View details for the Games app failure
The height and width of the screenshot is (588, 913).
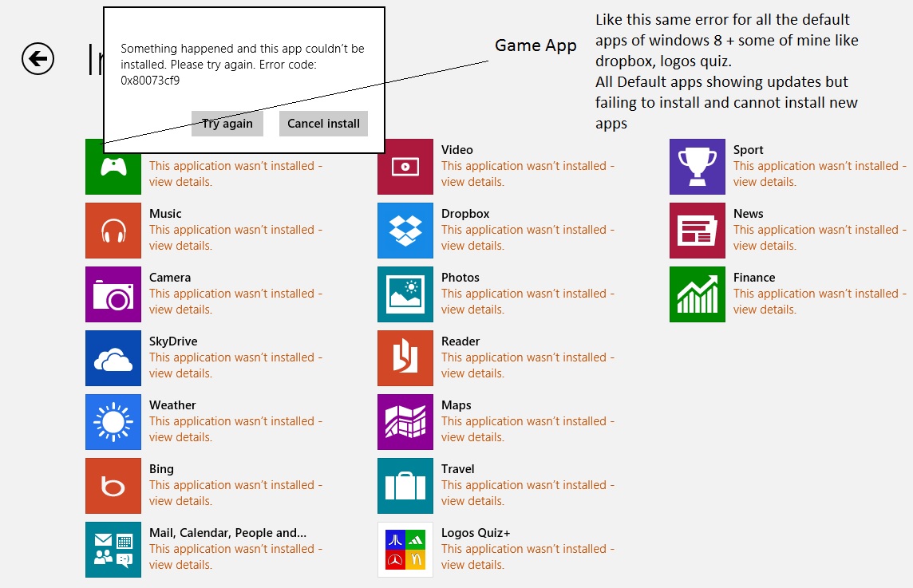coord(235,173)
